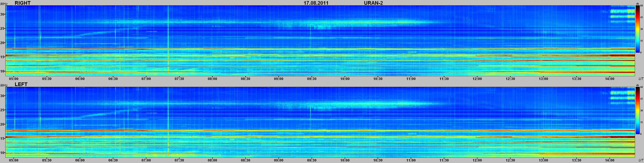Click the UT label beside the LEFT panel axis
The height and width of the screenshot is (163, 644).
pos(641,160)
